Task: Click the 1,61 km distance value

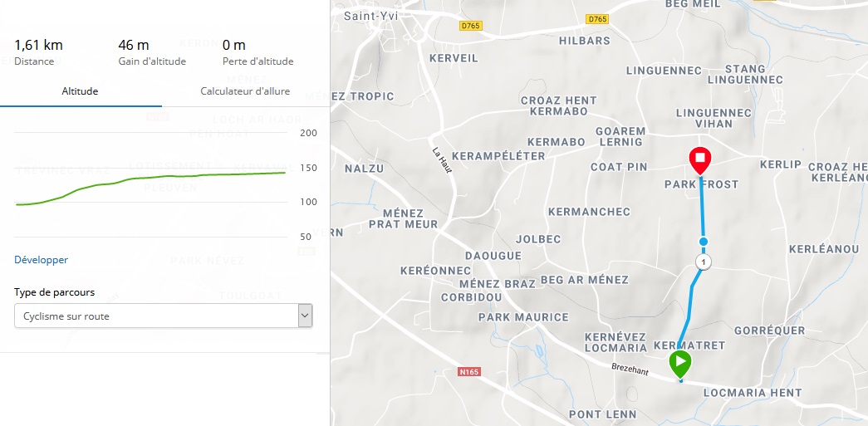Action: point(38,45)
